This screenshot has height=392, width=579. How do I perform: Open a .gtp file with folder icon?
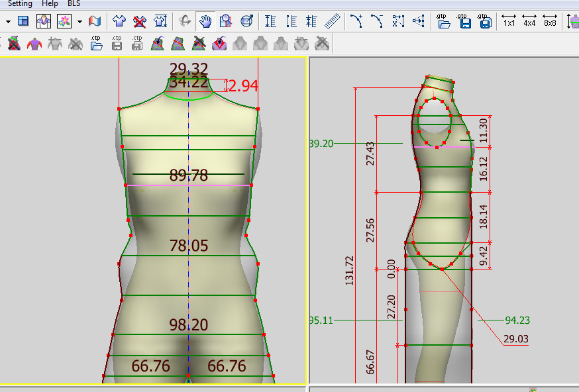[444, 21]
